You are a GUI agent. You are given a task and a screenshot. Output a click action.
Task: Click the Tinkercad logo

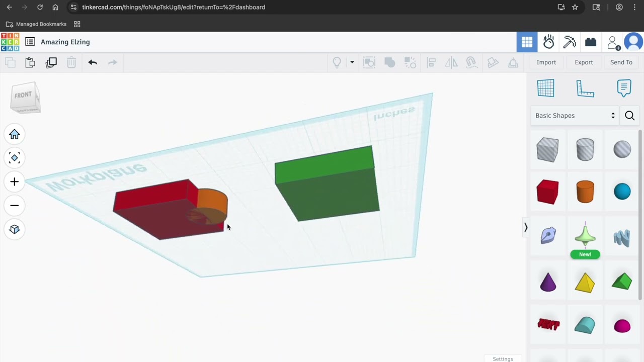click(10, 42)
